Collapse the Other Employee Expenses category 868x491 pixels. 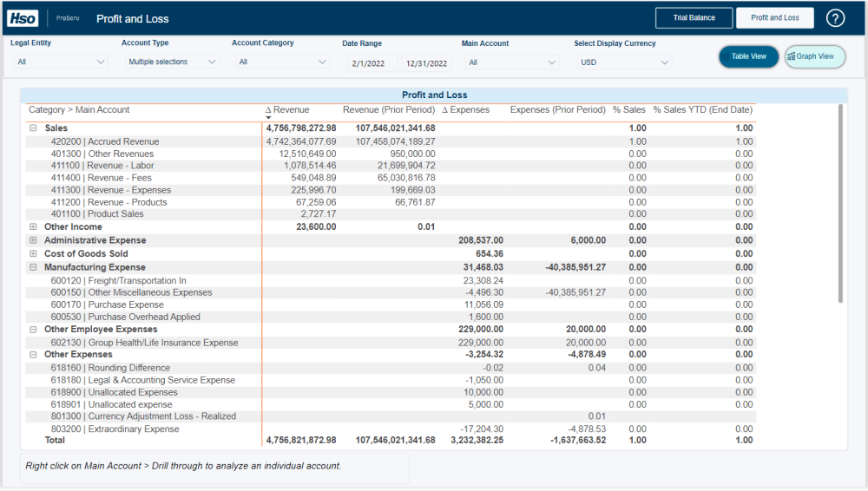click(33, 330)
